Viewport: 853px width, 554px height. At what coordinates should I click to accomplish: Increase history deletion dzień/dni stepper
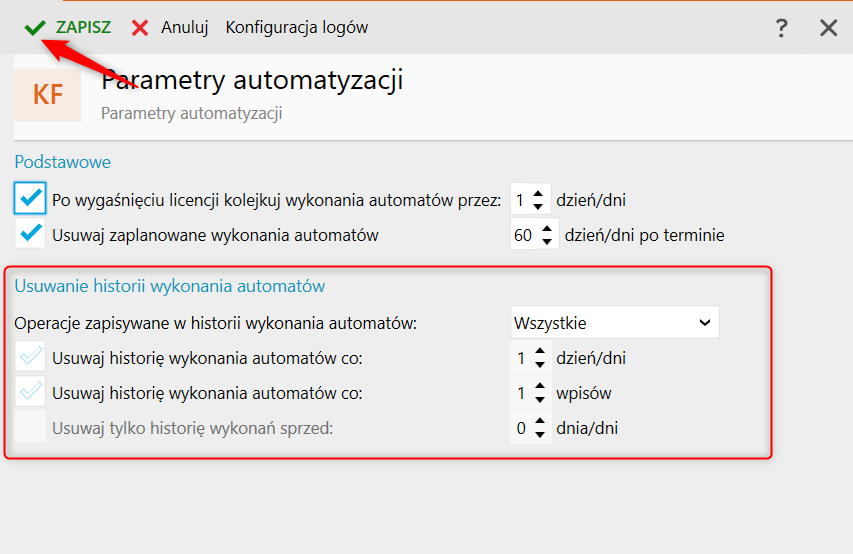(539, 351)
